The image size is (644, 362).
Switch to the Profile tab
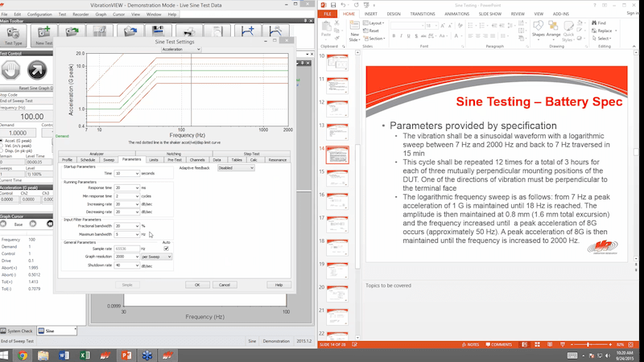68,159
